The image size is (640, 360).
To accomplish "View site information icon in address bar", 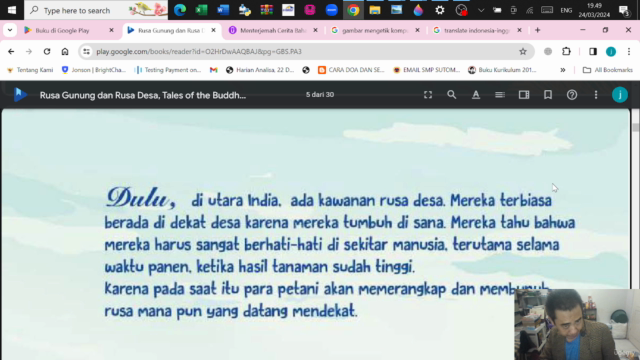I will (x=87, y=51).
